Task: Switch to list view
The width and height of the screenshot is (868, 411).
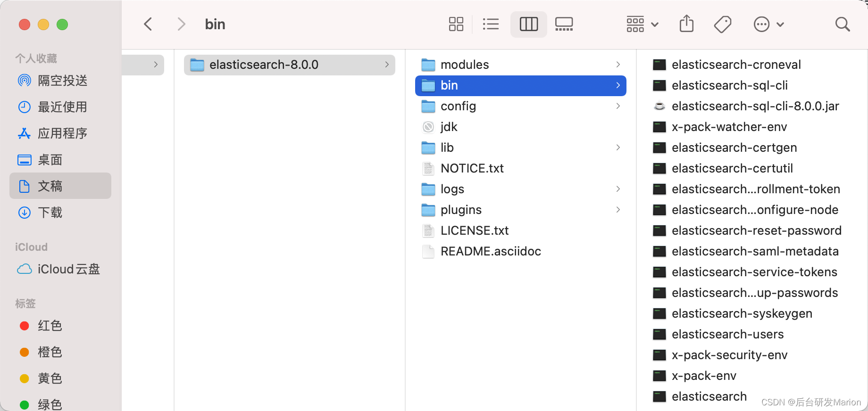Action: pos(491,24)
